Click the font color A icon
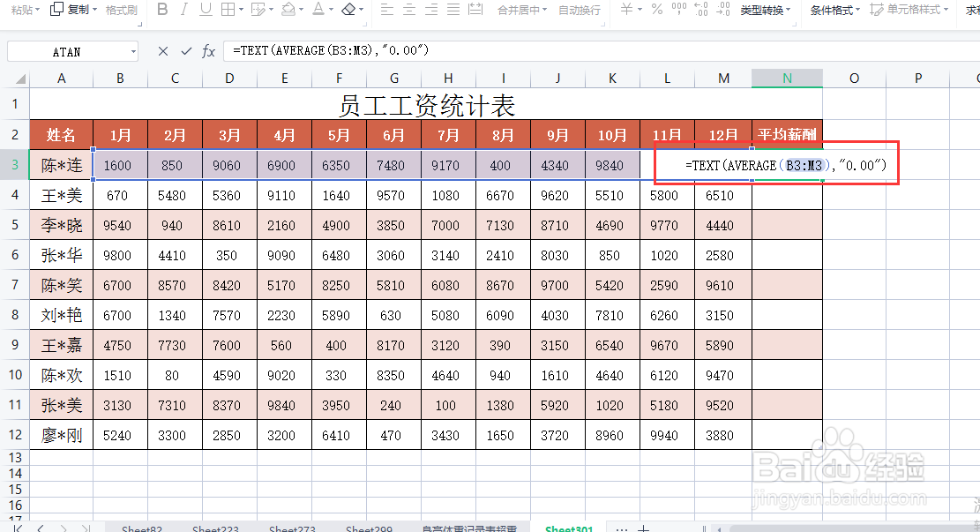The image size is (980, 532). (318, 10)
